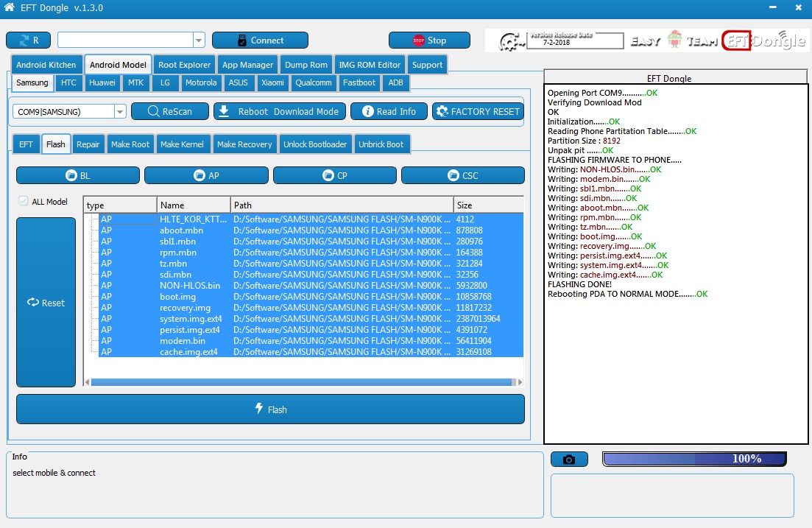
Task: Select the ASUS brand tab
Action: (x=239, y=82)
